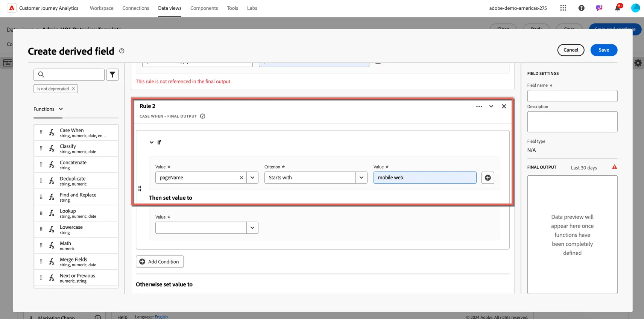Select the Concatenate function
This screenshot has height=319, width=644.
coord(76,165)
